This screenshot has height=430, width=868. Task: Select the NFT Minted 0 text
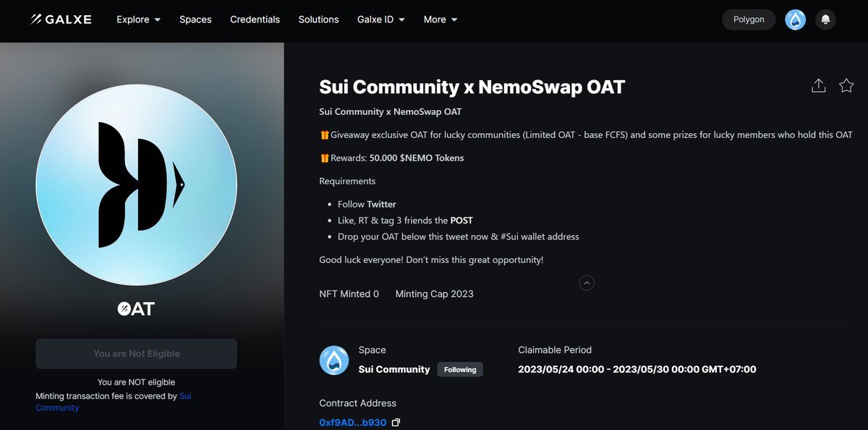coord(349,293)
